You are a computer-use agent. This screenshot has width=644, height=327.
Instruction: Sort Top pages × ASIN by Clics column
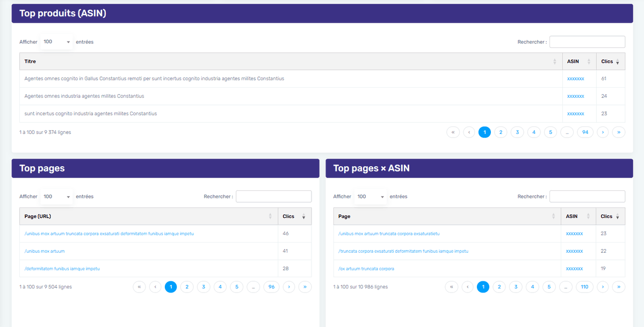(x=610, y=216)
